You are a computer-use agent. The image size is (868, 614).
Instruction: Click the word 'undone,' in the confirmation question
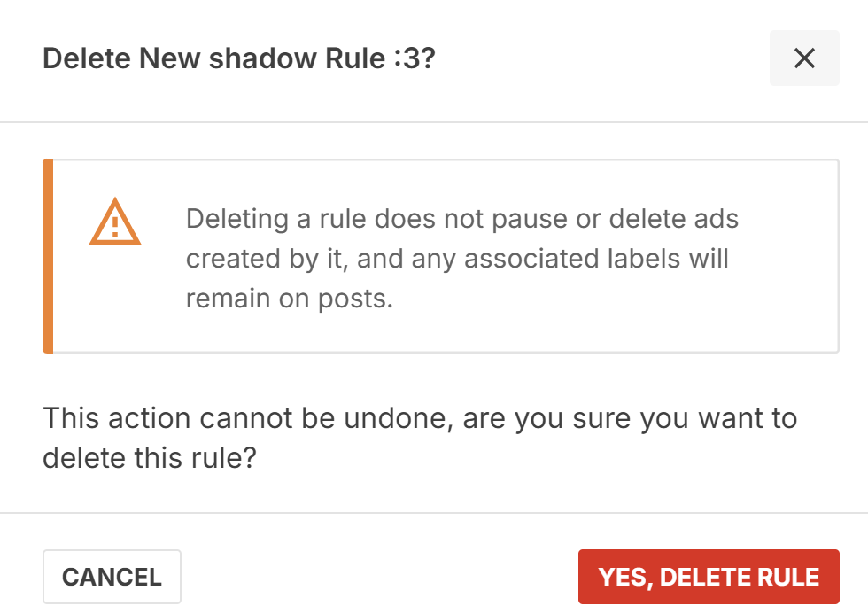point(399,418)
